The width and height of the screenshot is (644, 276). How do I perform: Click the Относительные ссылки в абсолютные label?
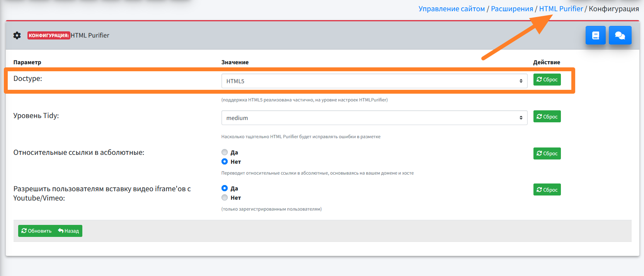coord(79,152)
